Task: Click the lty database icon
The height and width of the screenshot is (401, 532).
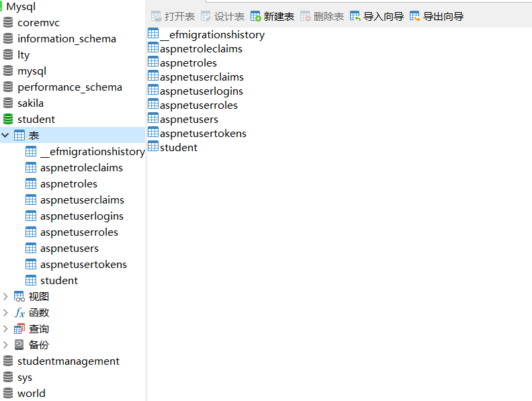Action: (8, 54)
